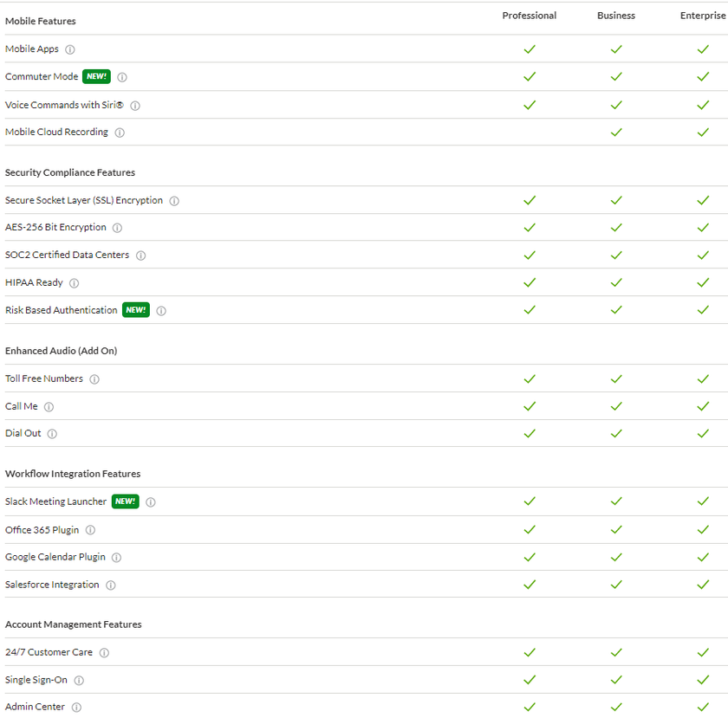Click info icon for SSL Encryption

(x=174, y=201)
